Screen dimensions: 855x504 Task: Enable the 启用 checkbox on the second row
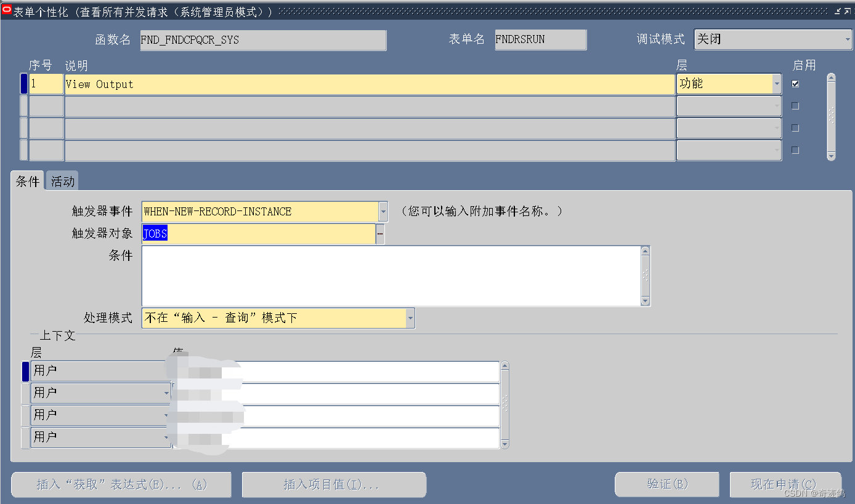tap(795, 105)
